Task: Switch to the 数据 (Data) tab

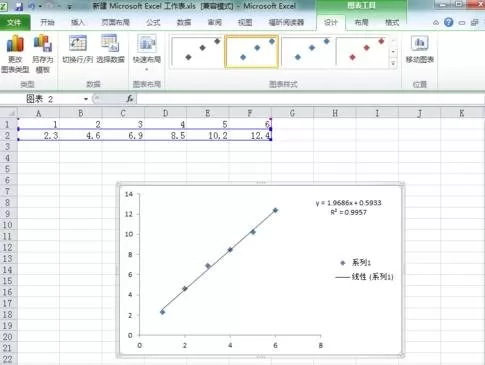Action: [x=184, y=22]
